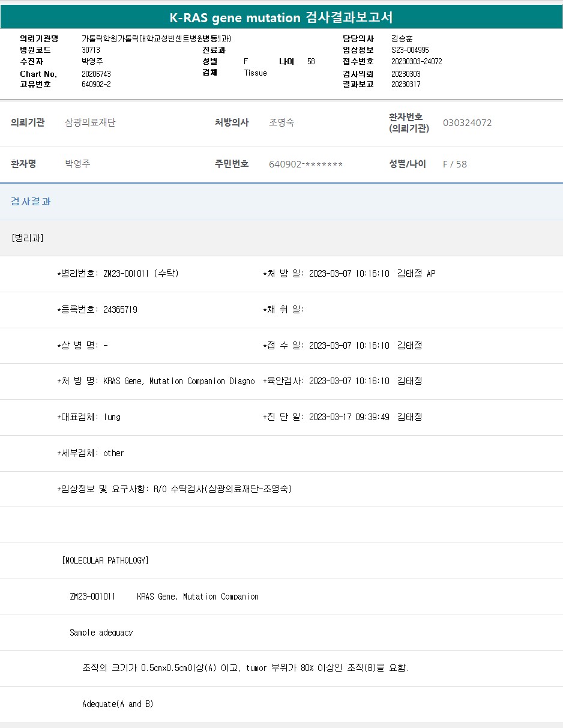Click the Chart No. value 20206743
Image resolution: width=563 pixels, height=728 pixels.
point(96,74)
